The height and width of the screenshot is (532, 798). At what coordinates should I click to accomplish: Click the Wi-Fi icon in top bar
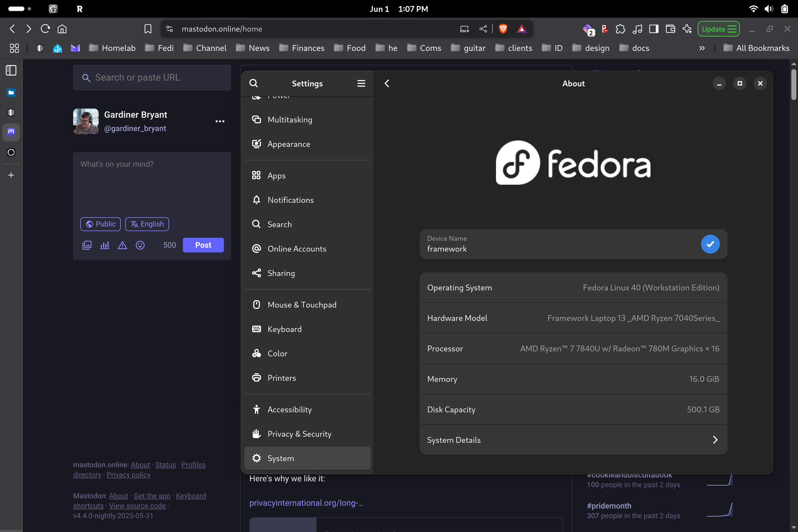753,9
